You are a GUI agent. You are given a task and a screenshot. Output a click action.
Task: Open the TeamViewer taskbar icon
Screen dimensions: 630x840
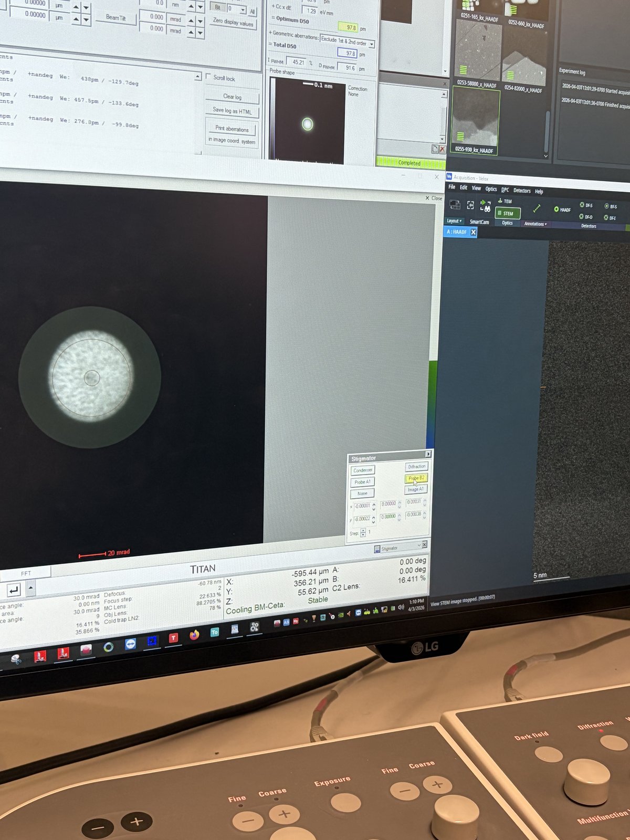[x=131, y=644]
